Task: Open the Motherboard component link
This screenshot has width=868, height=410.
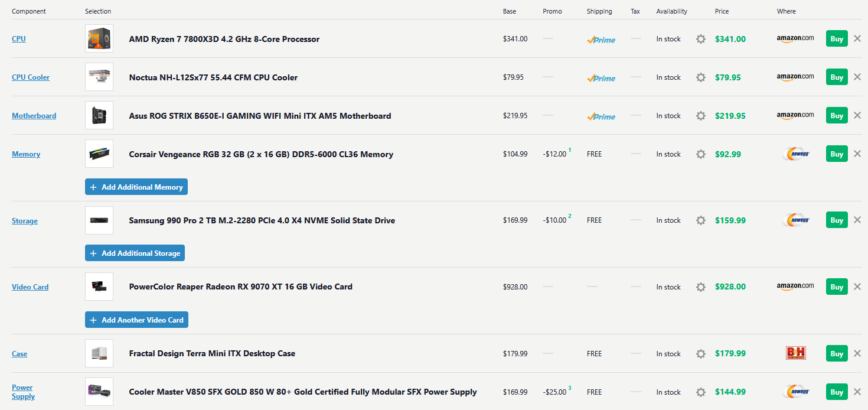Action: [34, 116]
